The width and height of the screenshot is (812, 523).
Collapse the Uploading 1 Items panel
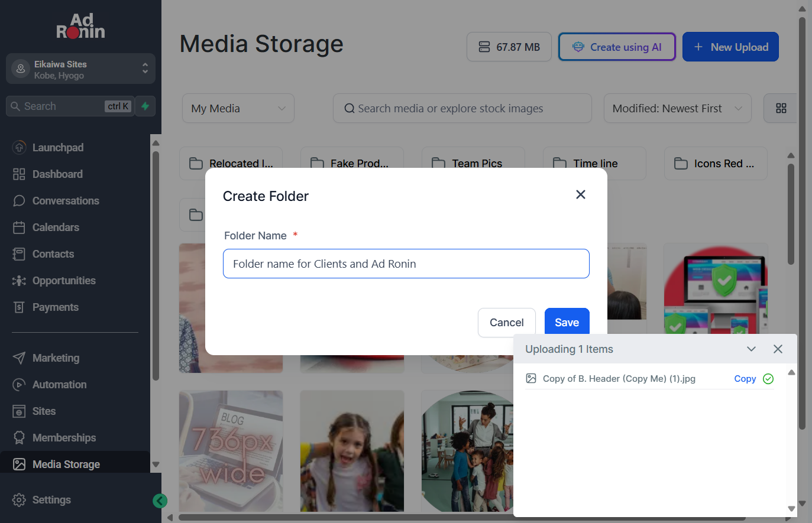[x=751, y=349]
